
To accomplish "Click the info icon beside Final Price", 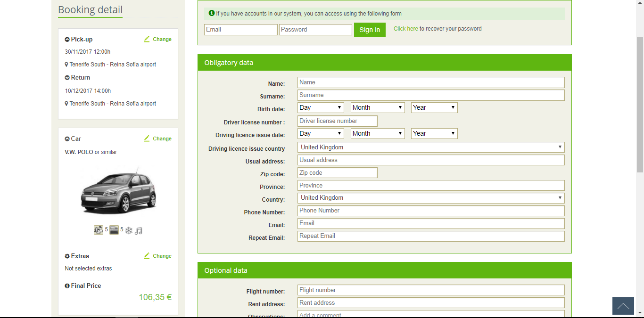I will [67, 286].
